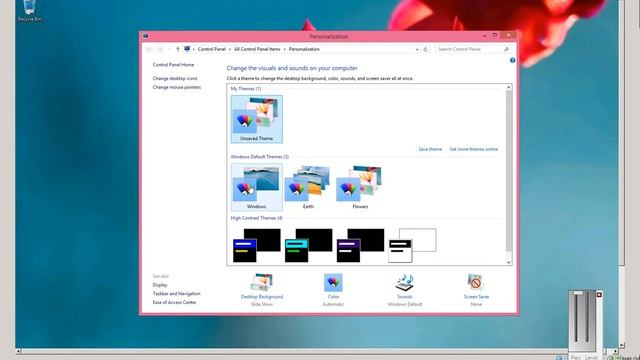The width and height of the screenshot is (640, 360).
Task: Apply the Earth theme
Action: pos(308,187)
